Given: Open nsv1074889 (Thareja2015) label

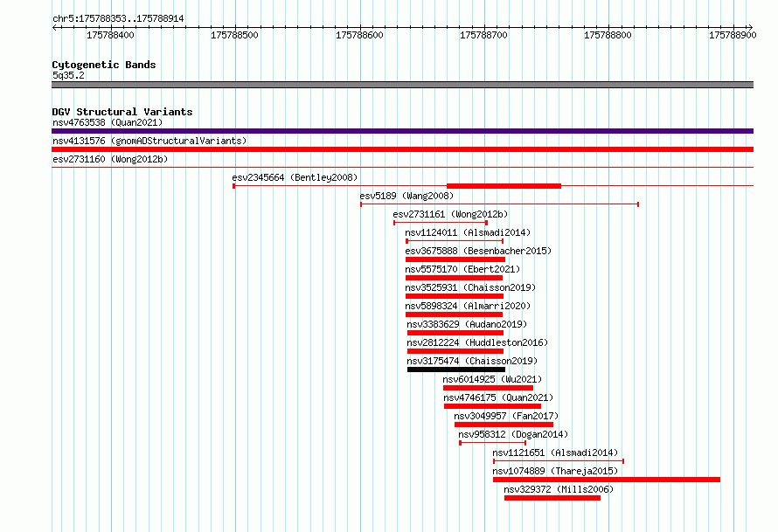Looking at the screenshot, I should tap(555, 471).
